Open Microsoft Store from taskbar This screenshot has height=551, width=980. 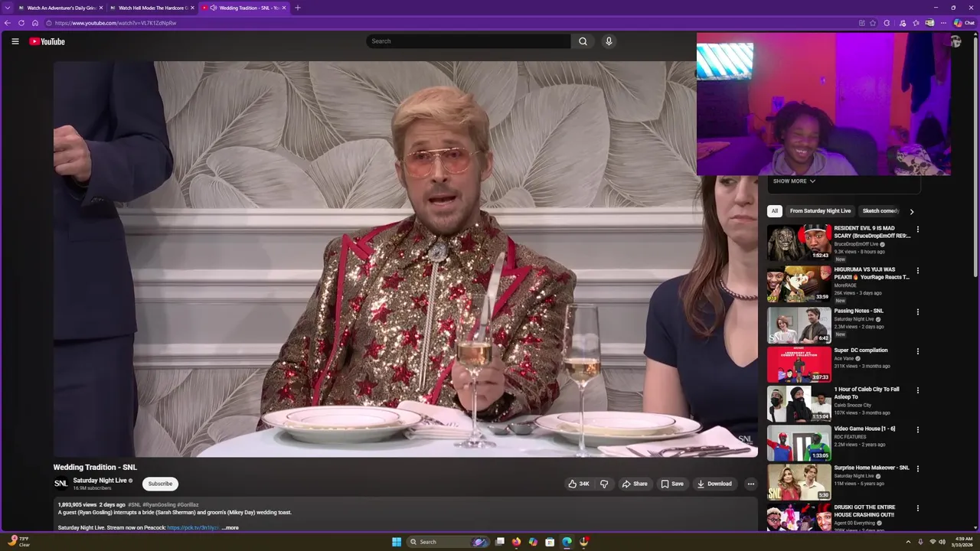pos(550,542)
